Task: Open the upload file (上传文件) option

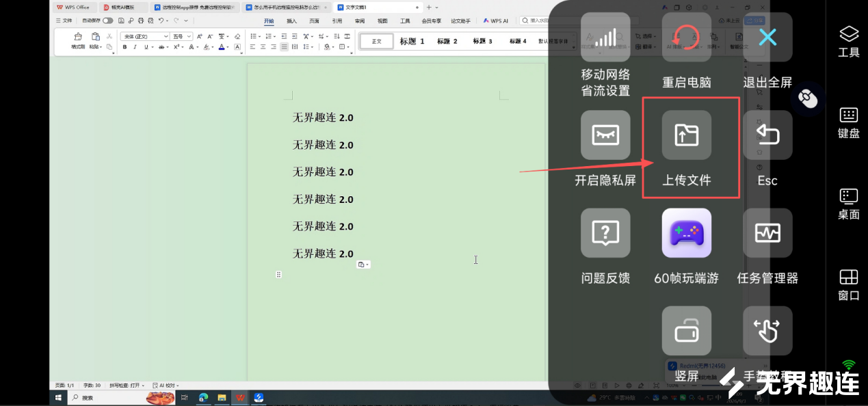Action: coord(687,135)
